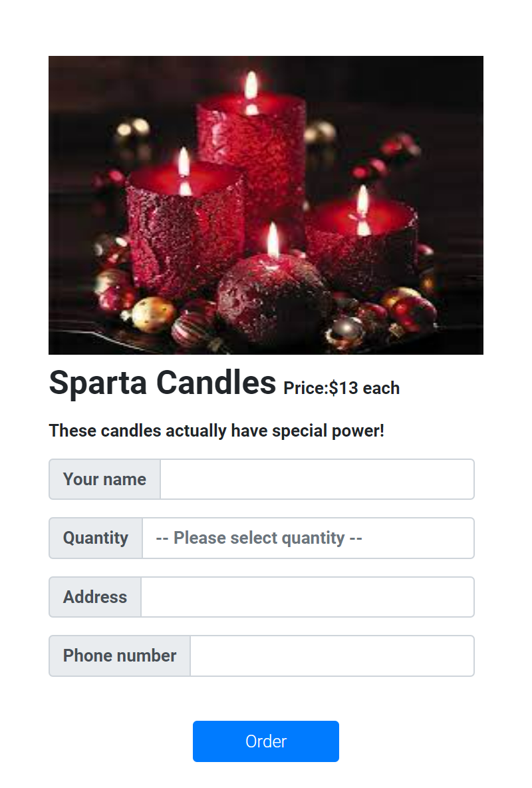Click the 'Phone number' label

[x=119, y=656]
